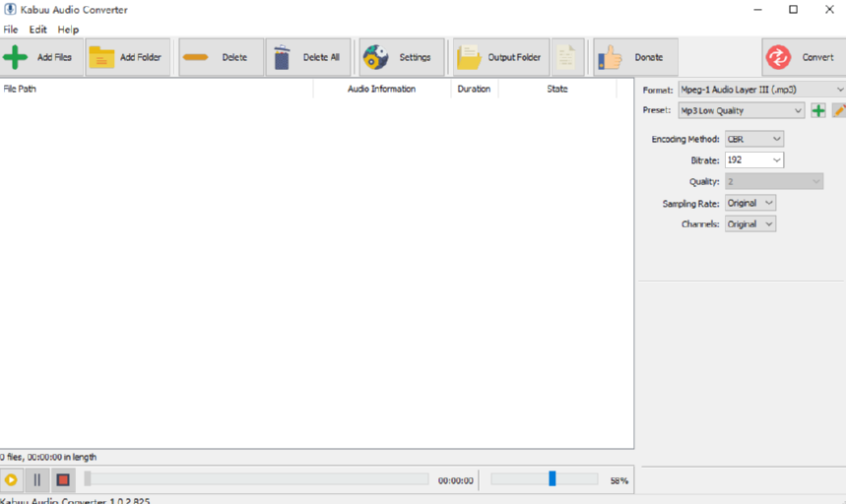Screen dimensions: 846x504
Task: Open the Sampling Rate dropdown
Action: pyautogui.click(x=750, y=203)
